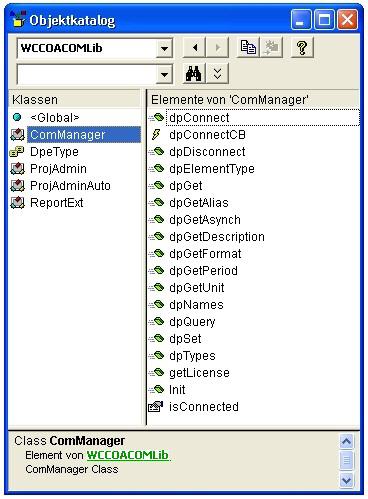Select the getLicense method
The image size is (368, 499).
[x=199, y=373]
